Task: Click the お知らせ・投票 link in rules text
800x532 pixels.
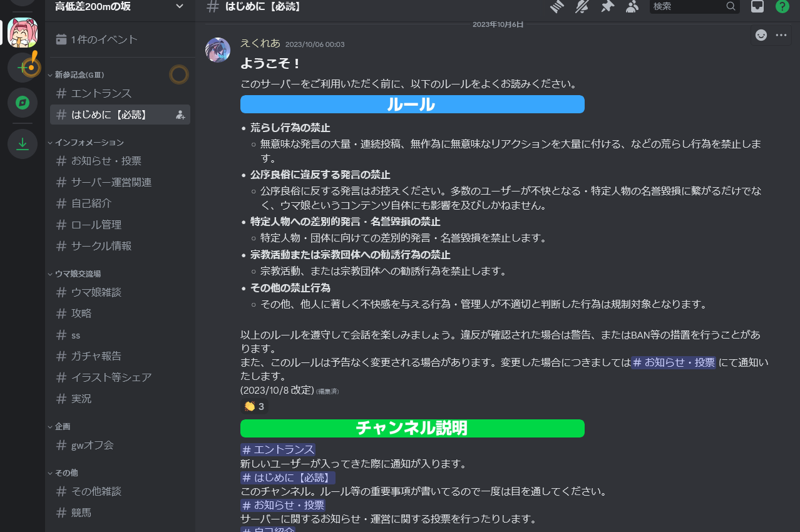Action: point(674,363)
